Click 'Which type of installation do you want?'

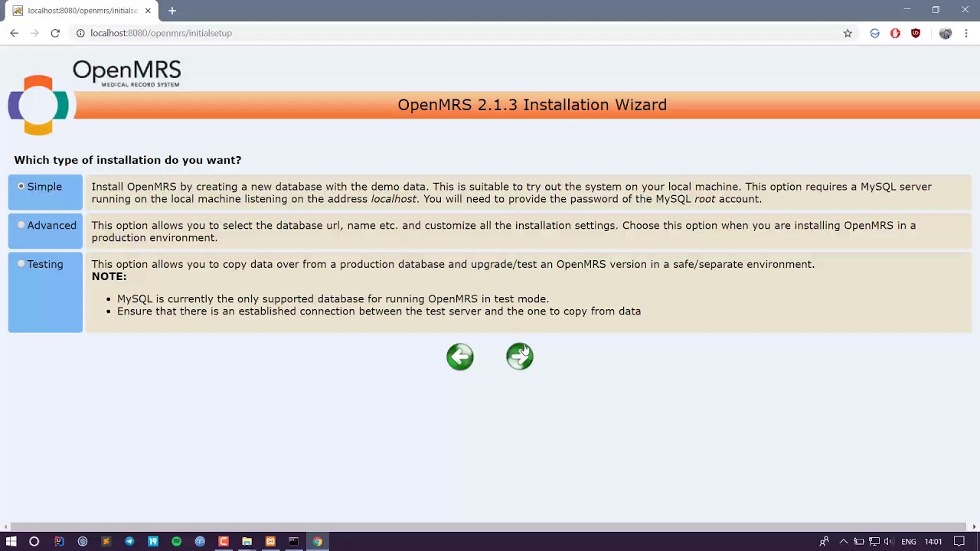point(128,160)
